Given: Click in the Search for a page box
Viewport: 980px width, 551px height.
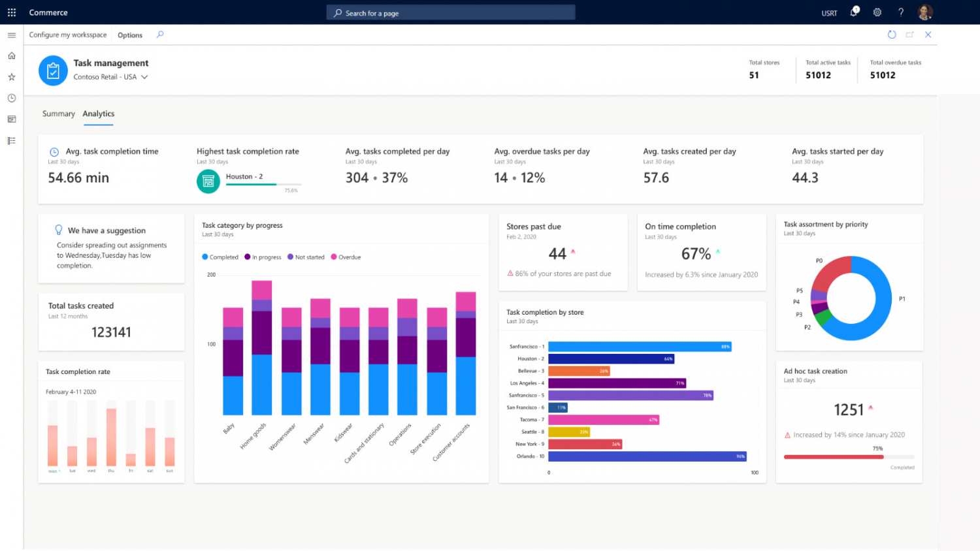Looking at the screenshot, I should [451, 12].
